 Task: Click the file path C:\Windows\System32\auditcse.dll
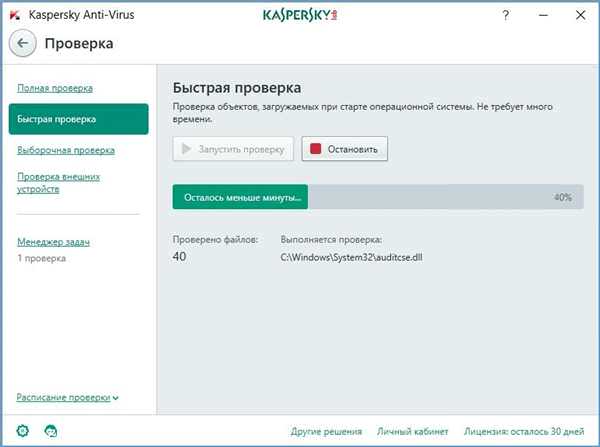pos(351,257)
